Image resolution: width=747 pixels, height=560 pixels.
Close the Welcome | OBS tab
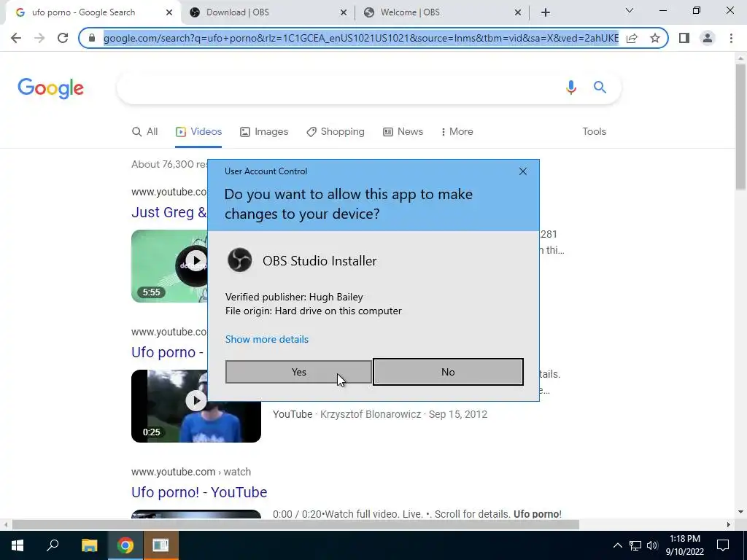pos(518,13)
